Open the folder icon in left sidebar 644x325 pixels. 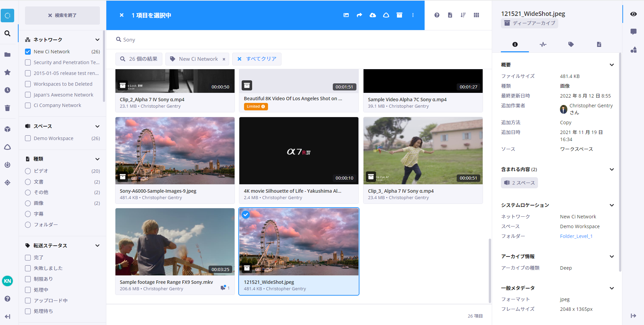click(x=7, y=55)
